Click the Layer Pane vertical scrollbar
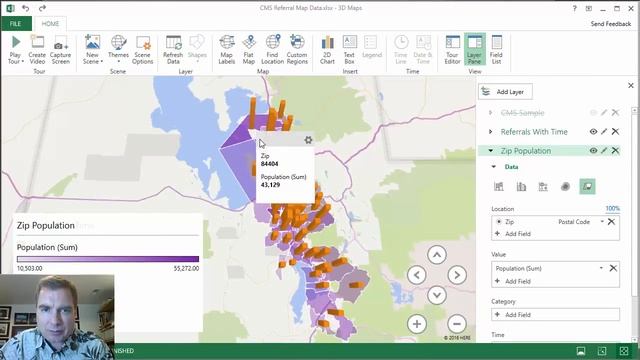This screenshot has height=360, width=640. (x=634, y=224)
